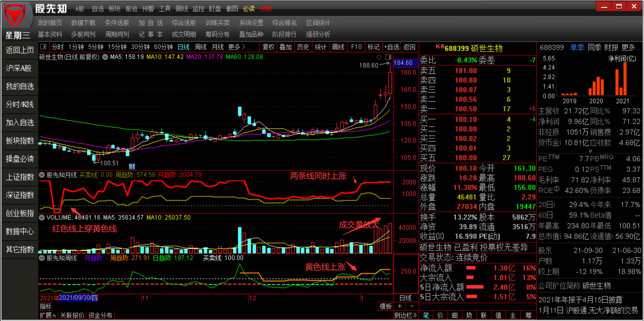The height and width of the screenshot is (321, 644).
Task: Open the 资金分布 tab at bottom
Action: point(100,315)
